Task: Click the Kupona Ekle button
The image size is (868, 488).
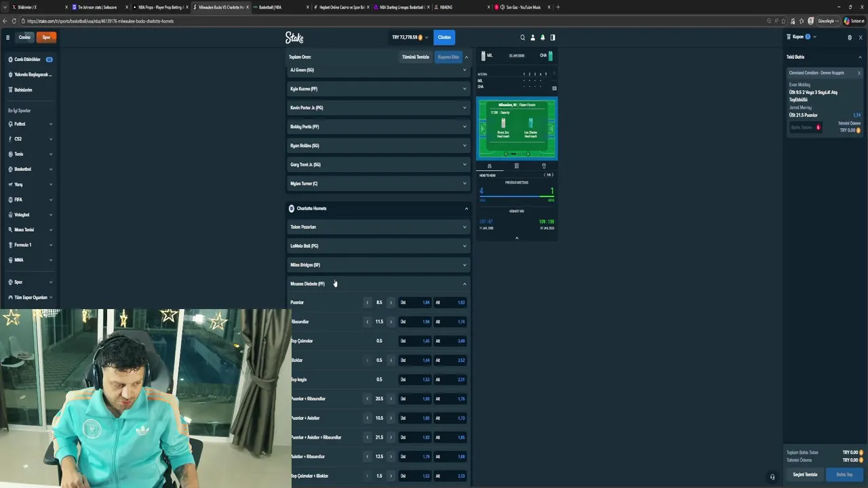Action: 448,57
